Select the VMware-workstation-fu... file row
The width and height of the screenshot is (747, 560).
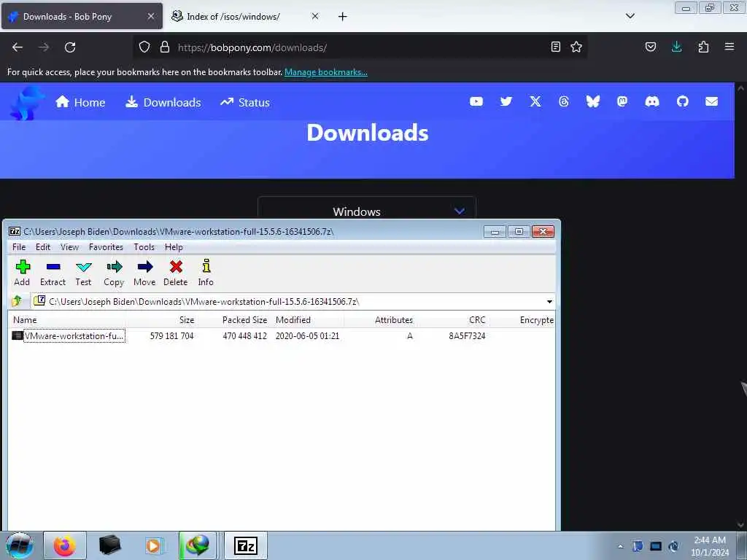(x=281, y=335)
